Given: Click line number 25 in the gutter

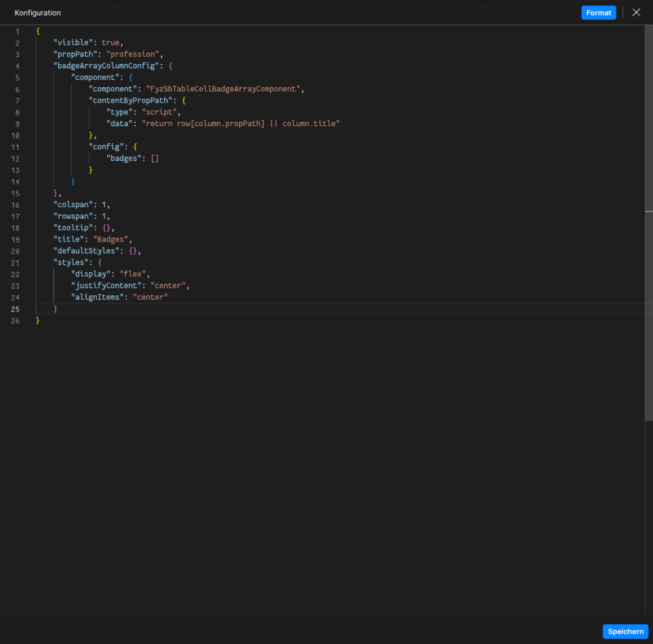Looking at the screenshot, I should (15, 309).
